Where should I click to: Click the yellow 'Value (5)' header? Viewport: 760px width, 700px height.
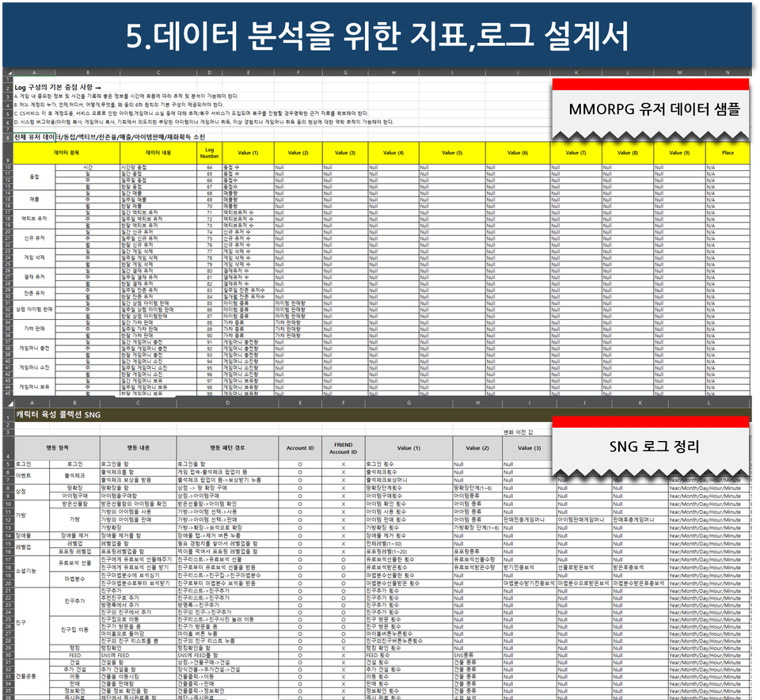452,153
